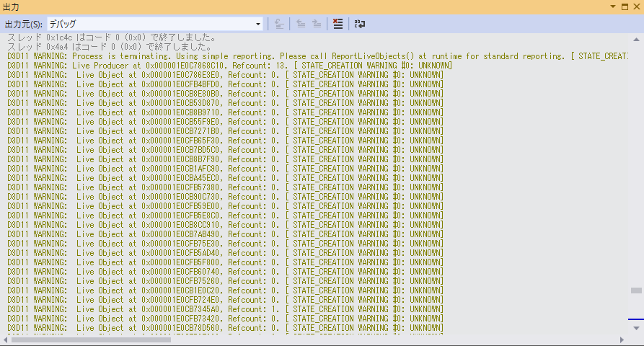644x346 pixels.
Task: Click the Live Object line at 0x000001E0CB53D870
Action: tap(226, 103)
